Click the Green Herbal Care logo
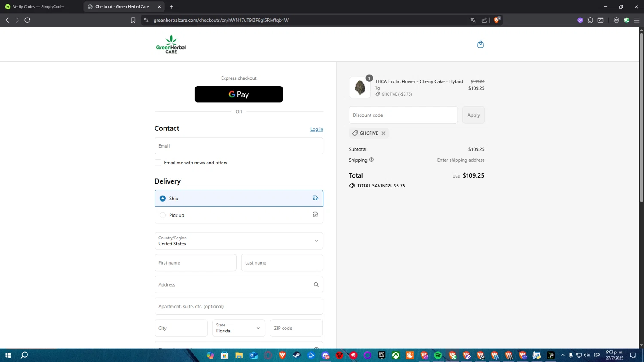The width and height of the screenshot is (644, 362). pyautogui.click(x=171, y=44)
